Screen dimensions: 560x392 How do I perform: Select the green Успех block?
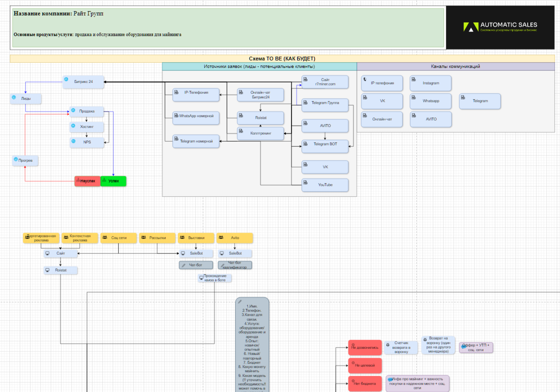(x=113, y=181)
